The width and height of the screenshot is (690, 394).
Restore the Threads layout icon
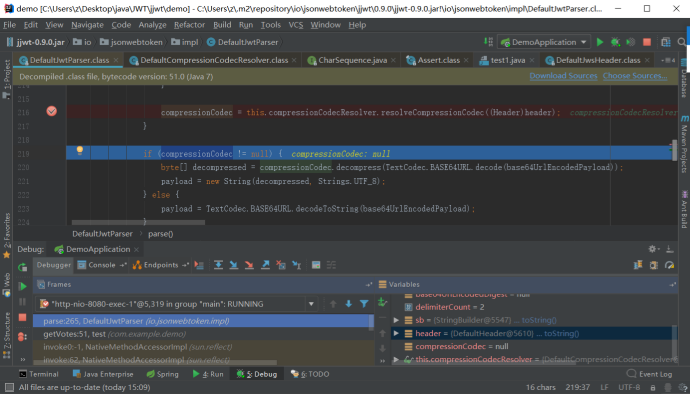point(638,265)
